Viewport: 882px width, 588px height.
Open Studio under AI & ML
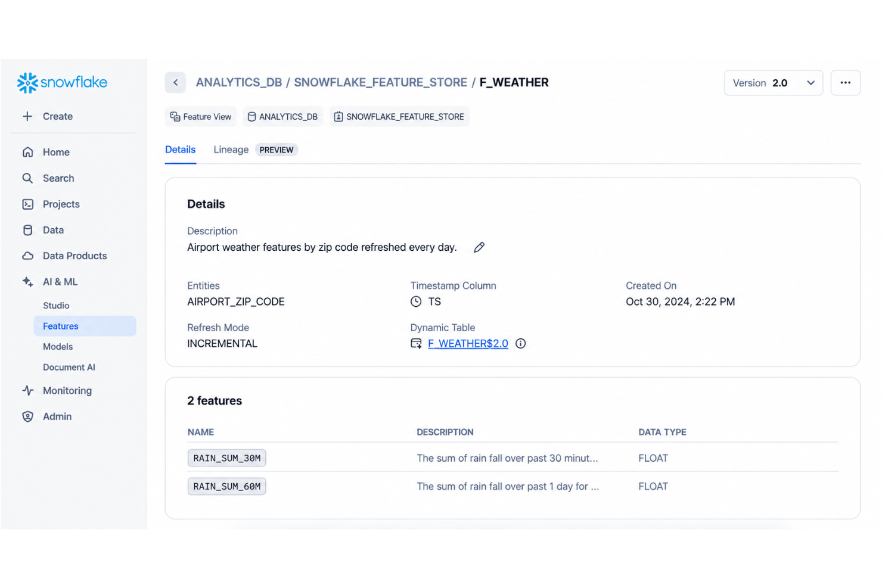point(56,306)
